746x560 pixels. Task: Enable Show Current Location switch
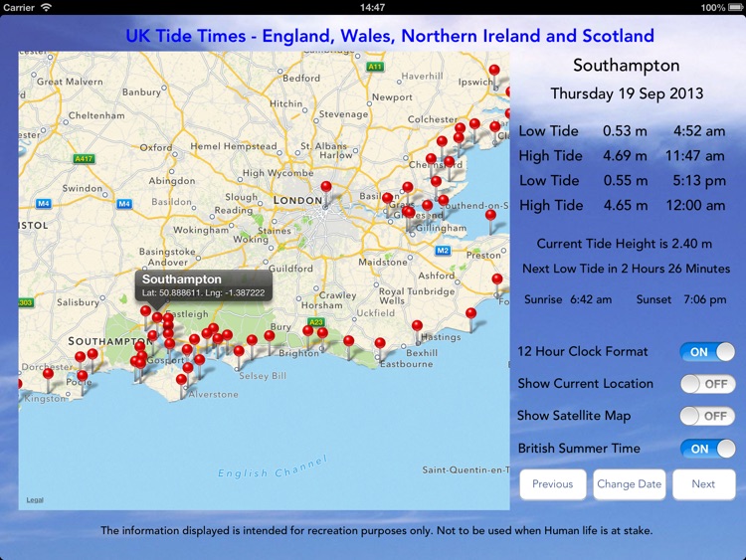pos(707,384)
